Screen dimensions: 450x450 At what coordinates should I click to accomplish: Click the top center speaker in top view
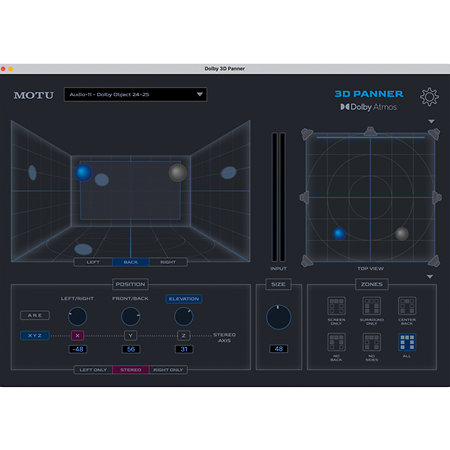point(370,131)
